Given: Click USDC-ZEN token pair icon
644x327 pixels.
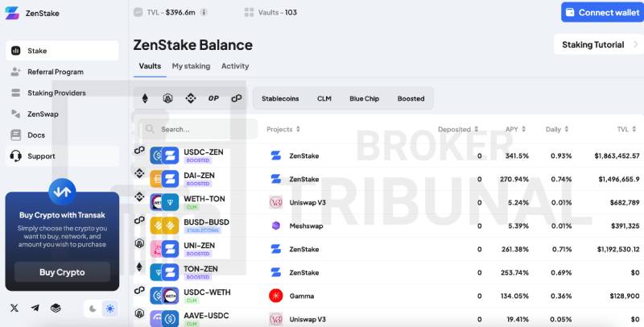Looking at the screenshot, I should click(x=164, y=155).
